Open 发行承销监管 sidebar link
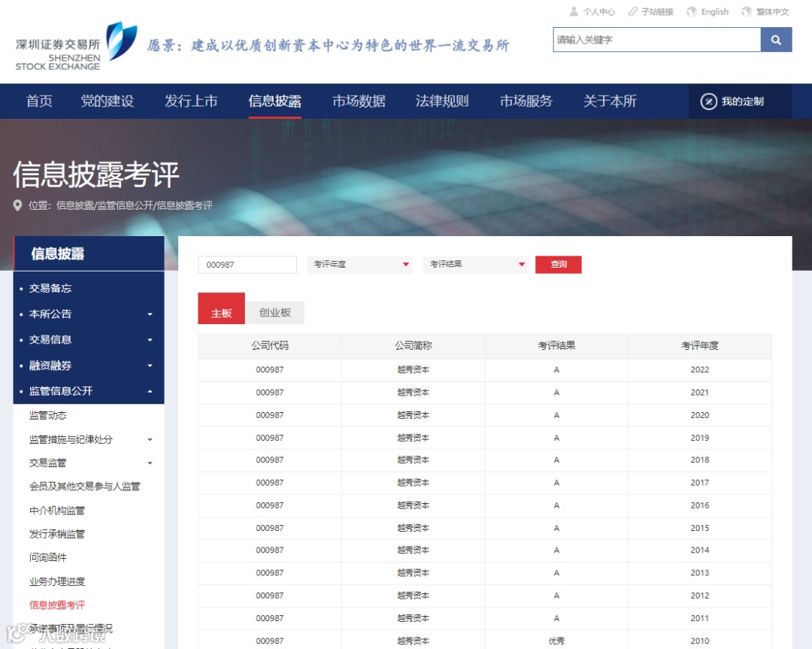This screenshot has width=812, height=649. tap(57, 534)
